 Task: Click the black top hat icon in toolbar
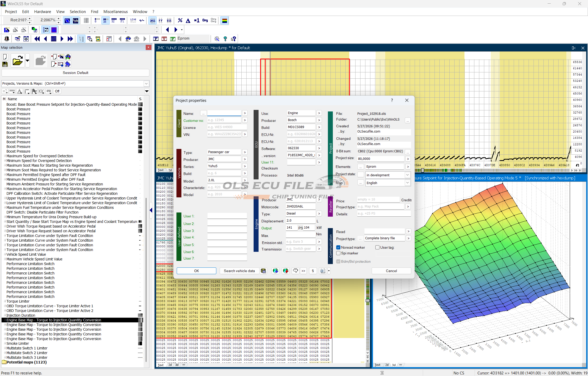pyautogui.click(x=7, y=39)
